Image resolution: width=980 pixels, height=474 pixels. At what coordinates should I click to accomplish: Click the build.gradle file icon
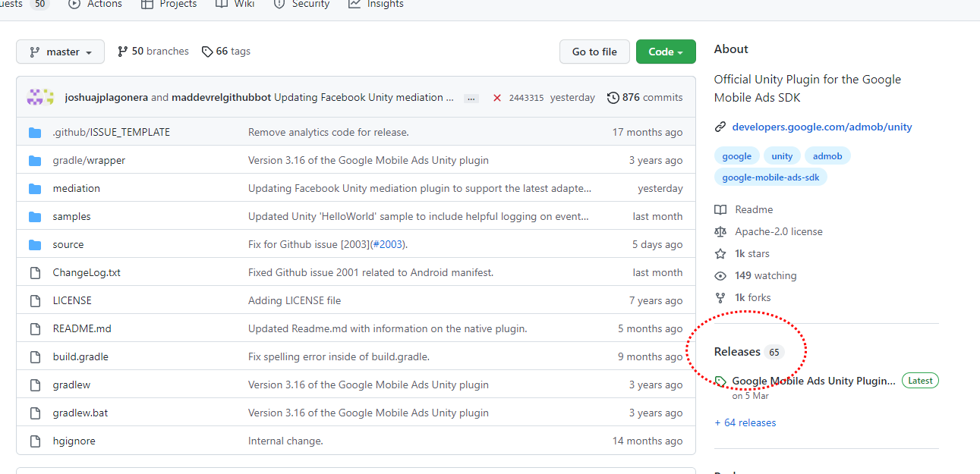click(35, 357)
